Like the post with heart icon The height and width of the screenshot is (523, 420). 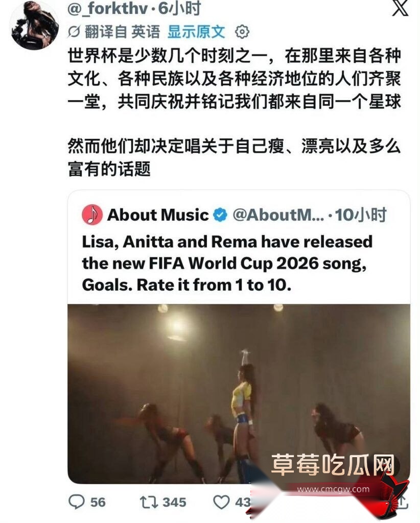coord(222,502)
